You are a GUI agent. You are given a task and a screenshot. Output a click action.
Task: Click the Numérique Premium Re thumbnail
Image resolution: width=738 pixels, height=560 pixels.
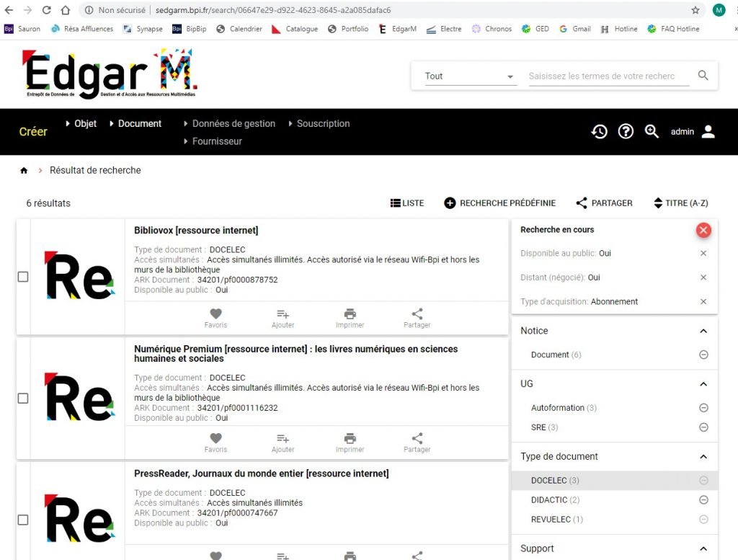point(79,398)
